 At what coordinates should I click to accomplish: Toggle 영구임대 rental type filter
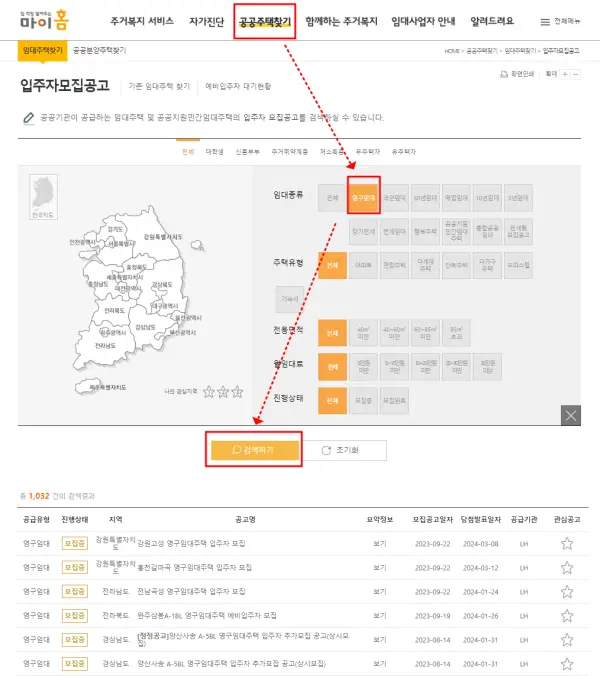click(363, 198)
